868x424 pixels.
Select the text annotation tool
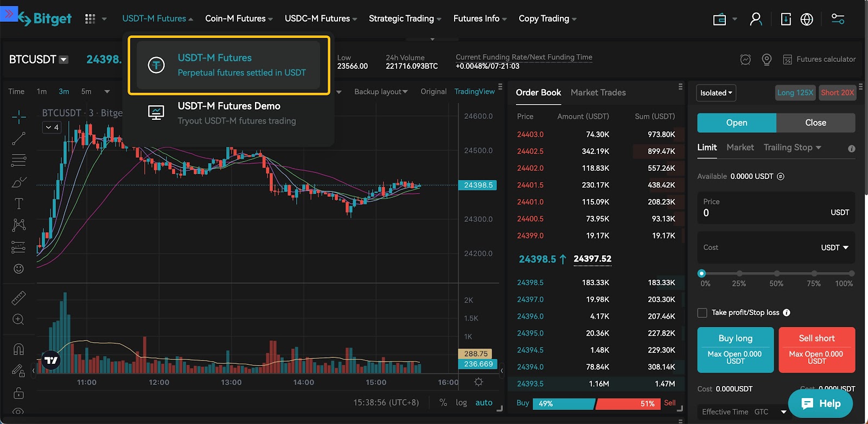click(x=18, y=204)
